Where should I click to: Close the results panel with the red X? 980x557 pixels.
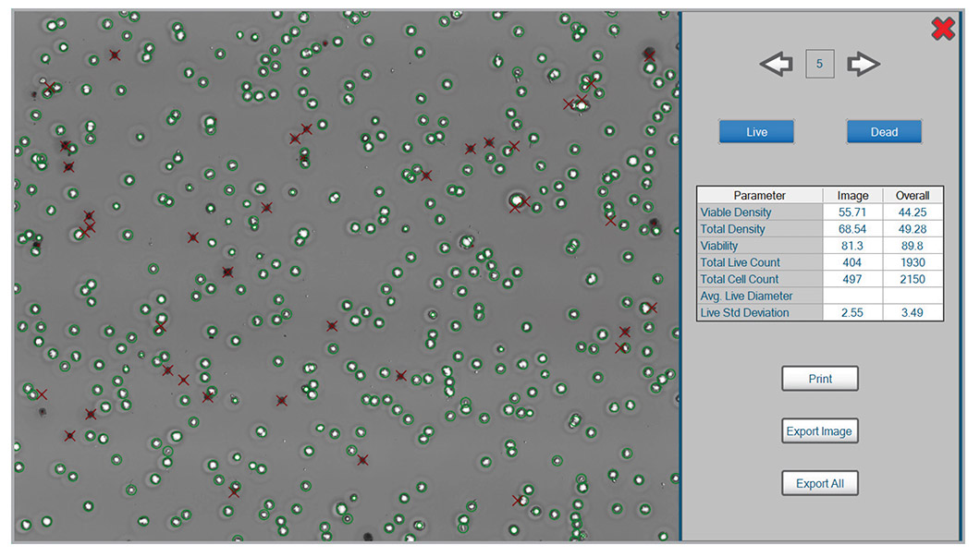(x=942, y=30)
